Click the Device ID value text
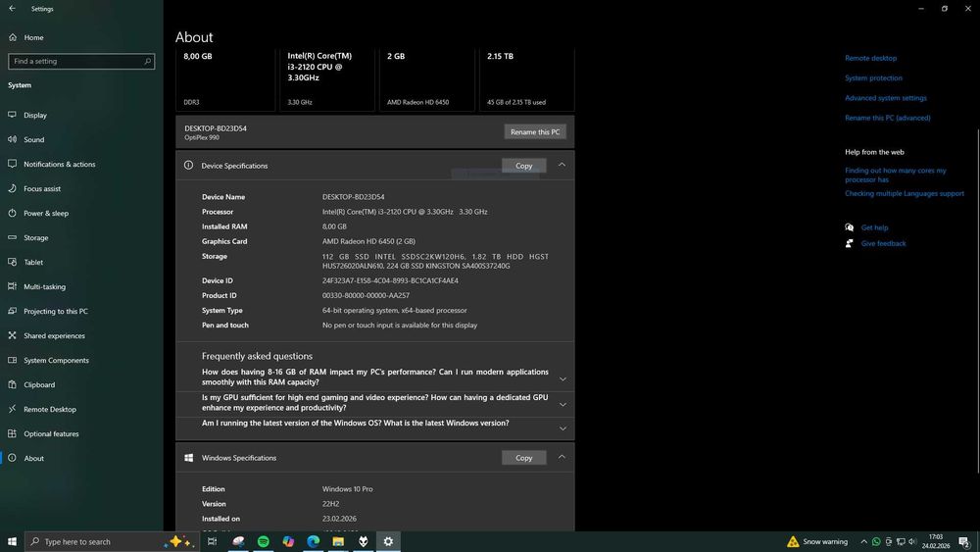Screen dimensions: 980x552 (x=390, y=280)
